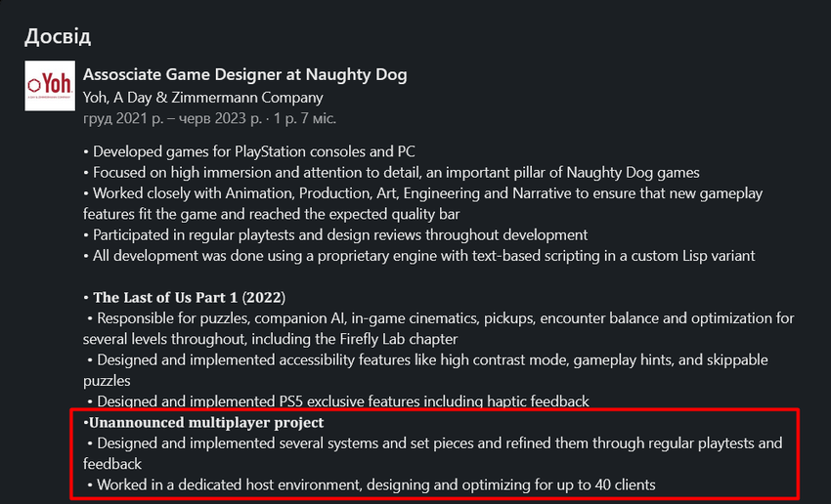This screenshot has width=831, height=504.
Task: Select the Responsible for puzzles bullet
Action: tap(440, 318)
